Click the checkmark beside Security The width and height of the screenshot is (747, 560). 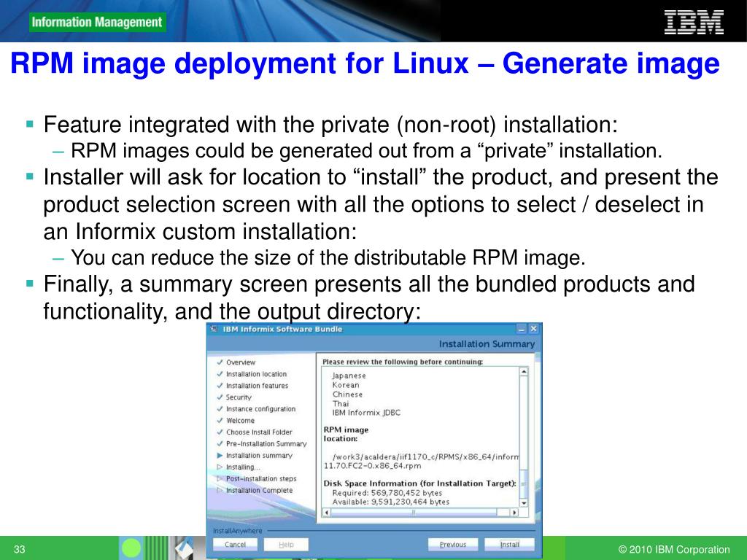(x=220, y=397)
